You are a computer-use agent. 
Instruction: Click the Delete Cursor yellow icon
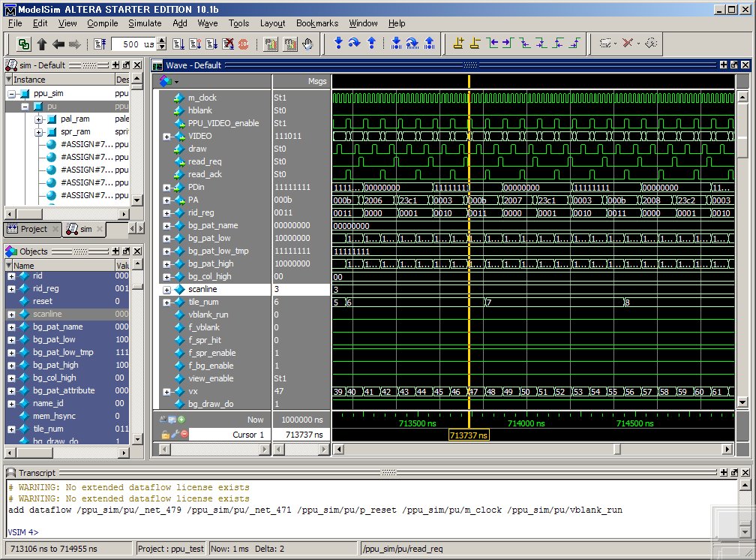475,43
